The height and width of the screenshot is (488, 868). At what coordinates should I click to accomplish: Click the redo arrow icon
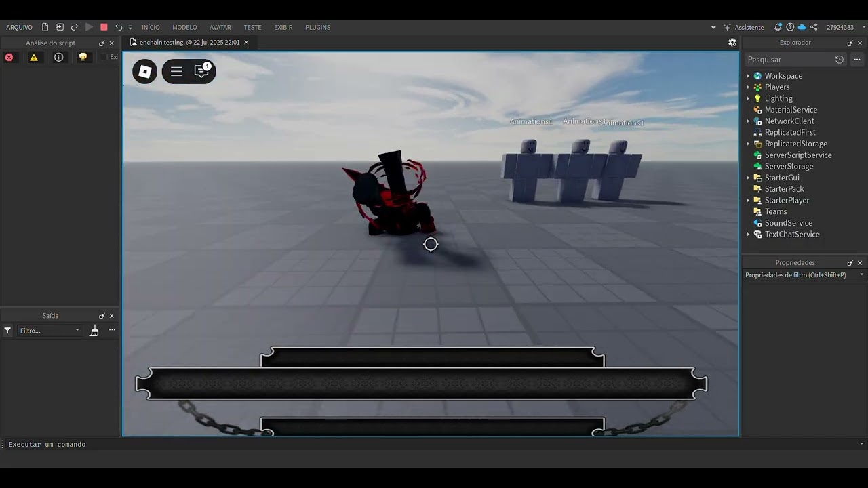(x=75, y=27)
